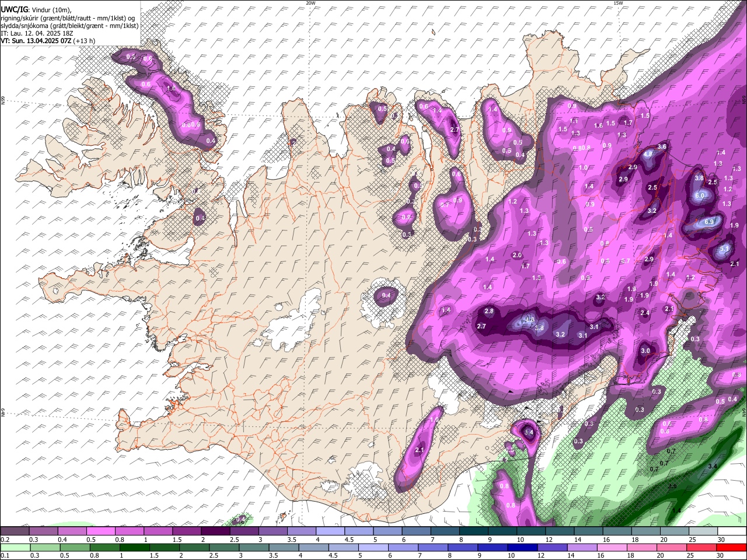
Task: Click the 2.0 precipitation value on the map
Action: point(517,256)
